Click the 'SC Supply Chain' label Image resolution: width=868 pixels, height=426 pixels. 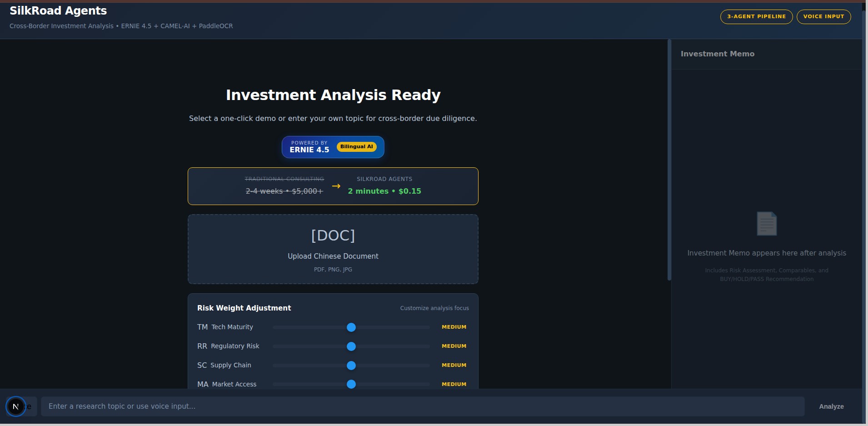[x=224, y=365]
